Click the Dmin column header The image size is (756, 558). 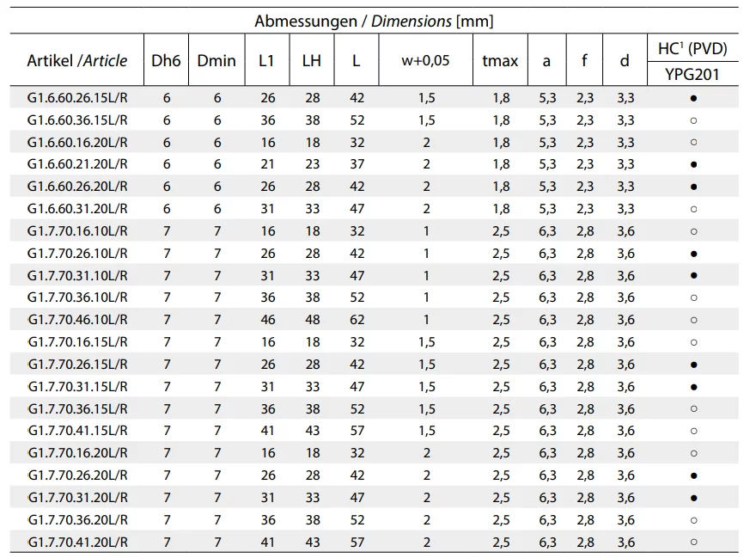(x=216, y=60)
